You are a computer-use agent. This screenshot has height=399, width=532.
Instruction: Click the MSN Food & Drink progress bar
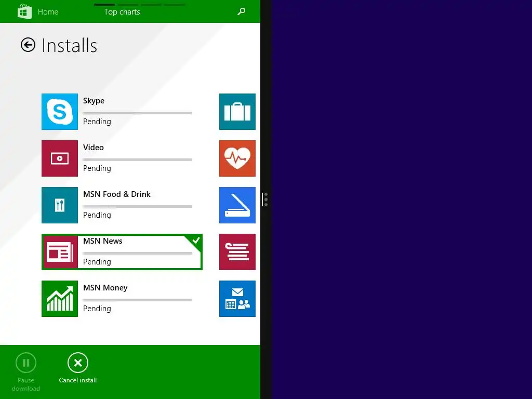(137, 207)
